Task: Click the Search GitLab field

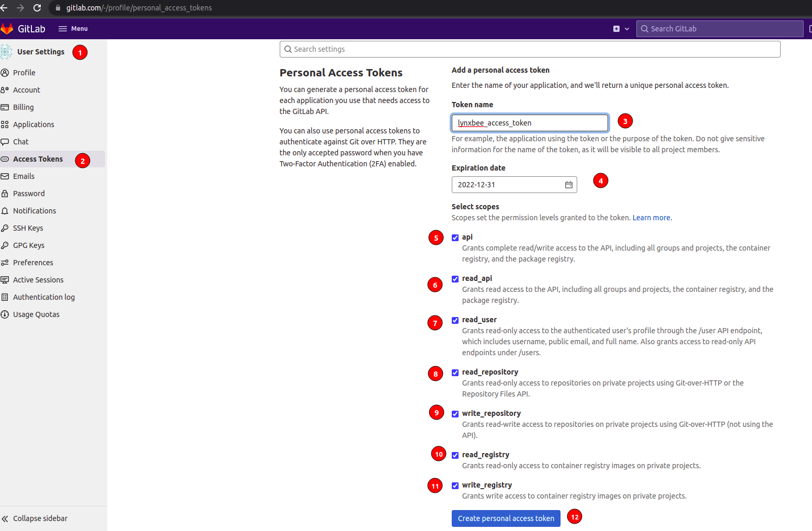Action: tap(719, 29)
